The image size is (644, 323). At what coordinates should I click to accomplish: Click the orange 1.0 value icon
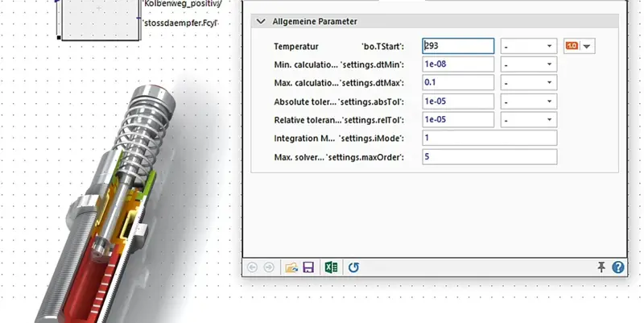[x=572, y=46]
